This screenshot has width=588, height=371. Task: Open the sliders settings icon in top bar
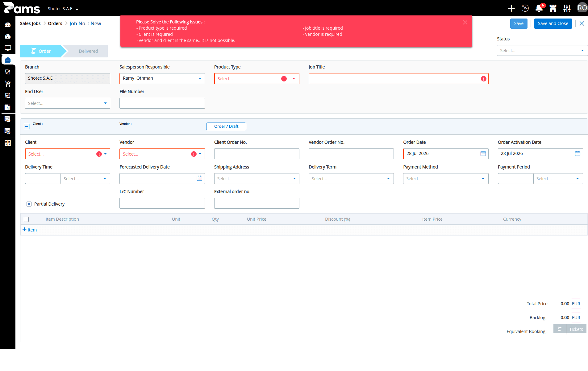(x=567, y=8)
